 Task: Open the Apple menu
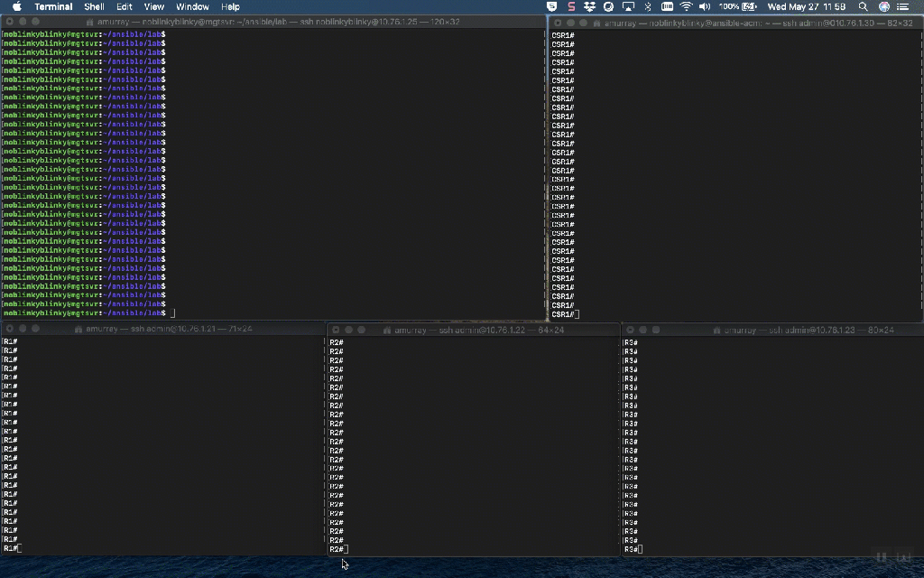(x=16, y=6)
